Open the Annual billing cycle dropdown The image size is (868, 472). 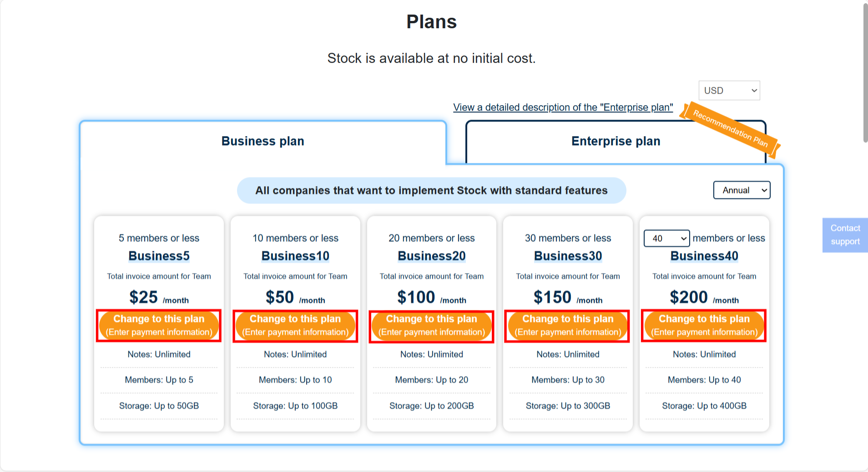(741, 190)
